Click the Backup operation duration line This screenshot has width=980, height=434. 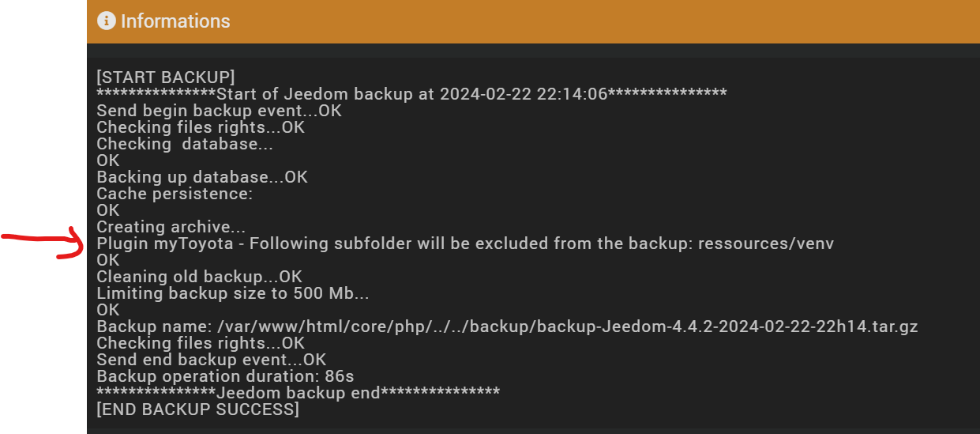coord(225,376)
